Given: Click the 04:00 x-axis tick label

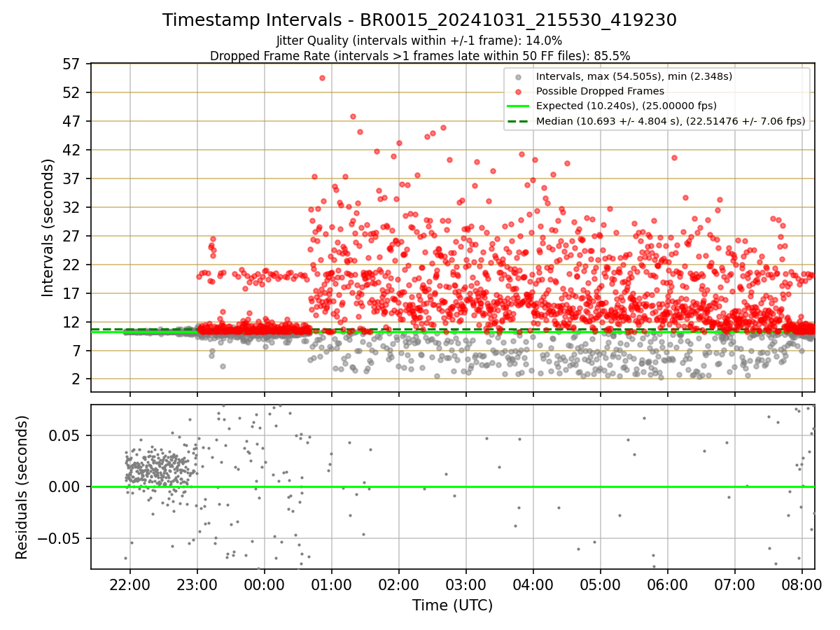Looking at the screenshot, I should pyautogui.click(x=533, y=584).
